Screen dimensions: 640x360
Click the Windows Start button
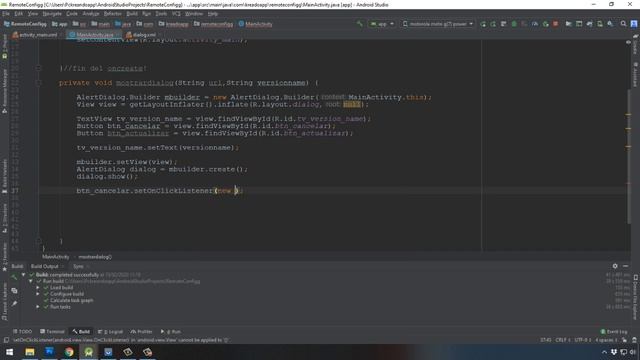[x=9, y=352]
